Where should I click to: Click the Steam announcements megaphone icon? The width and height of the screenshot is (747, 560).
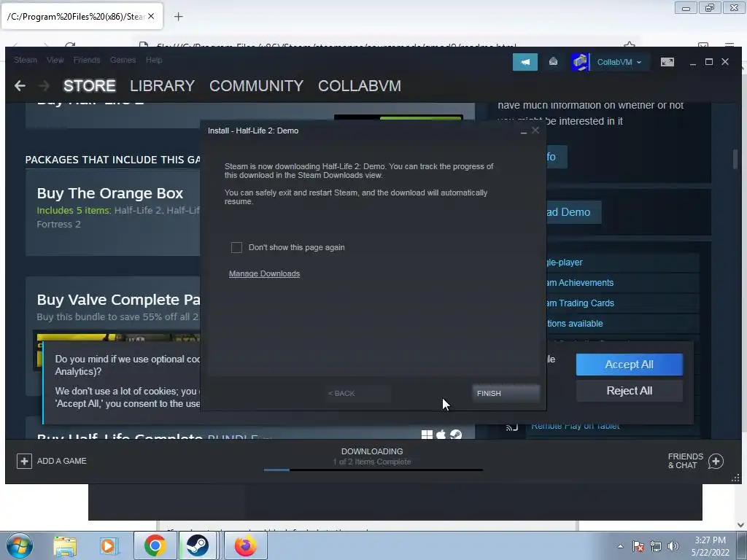click(x=525, y=62)
